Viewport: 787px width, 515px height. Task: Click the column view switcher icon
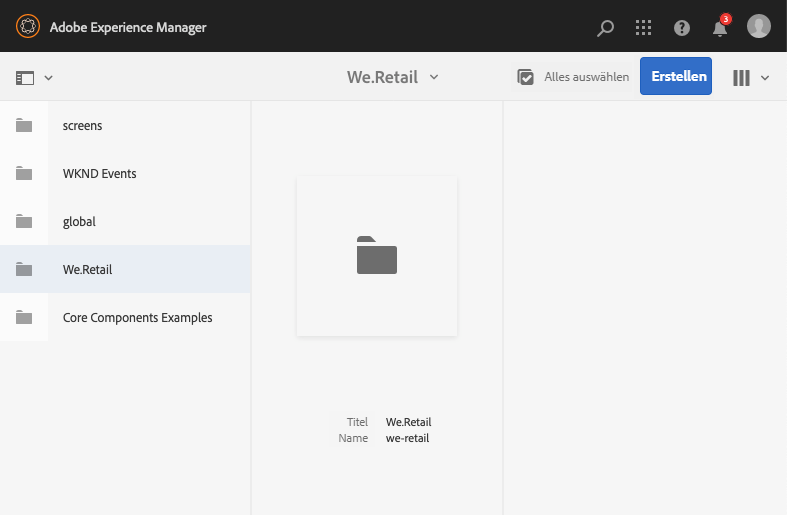click(741, 77)
